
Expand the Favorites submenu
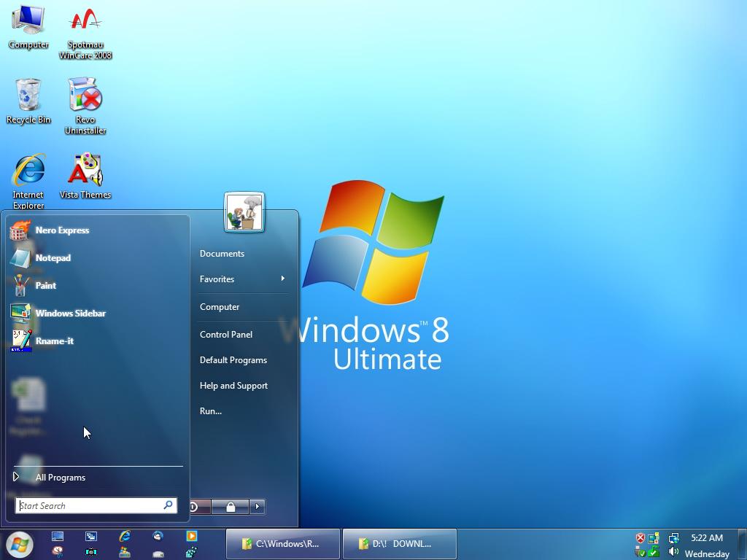pos(217,279)
